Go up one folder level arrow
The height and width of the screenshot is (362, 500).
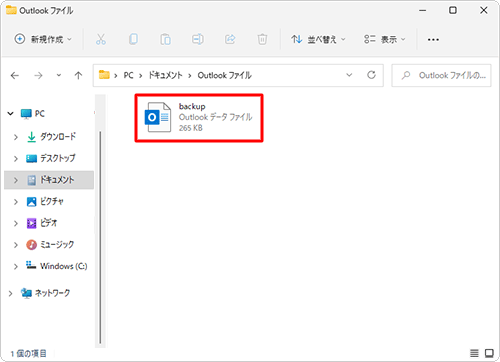(x=78, y=76)
